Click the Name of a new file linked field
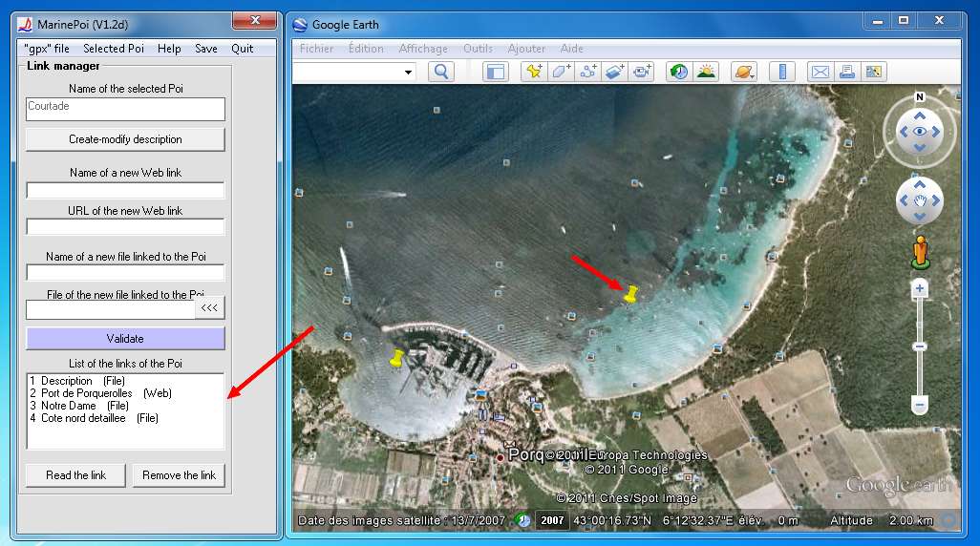 125,272
